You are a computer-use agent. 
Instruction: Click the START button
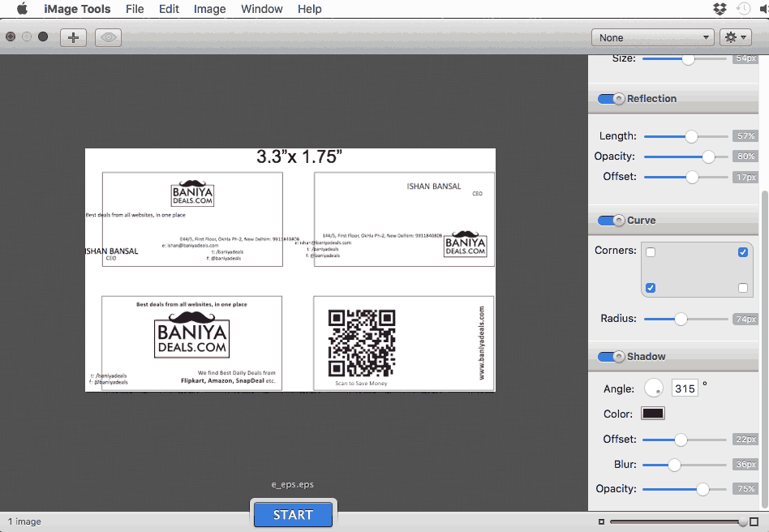pyautogui.click(x=294, y=515)
